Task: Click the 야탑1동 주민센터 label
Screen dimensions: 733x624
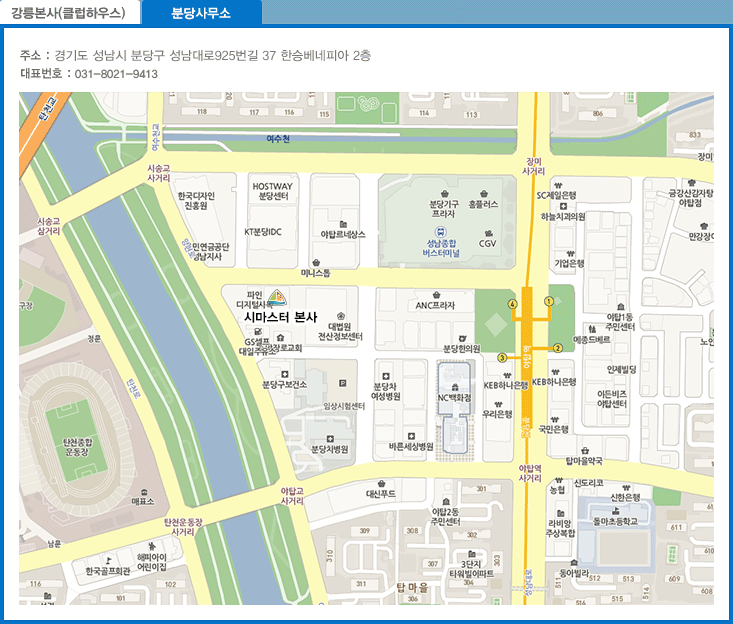Action: pyautogui.click(x=620, y=322)
